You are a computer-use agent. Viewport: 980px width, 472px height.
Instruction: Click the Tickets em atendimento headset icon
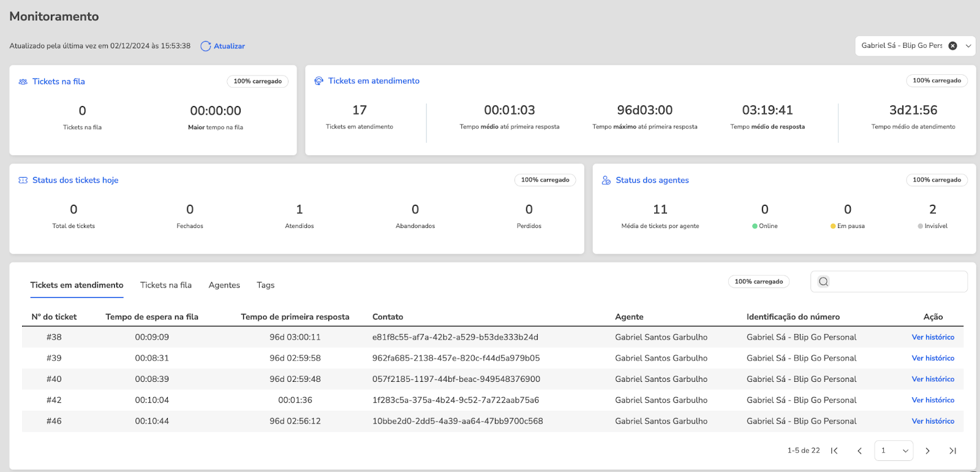tap(318, 81)
